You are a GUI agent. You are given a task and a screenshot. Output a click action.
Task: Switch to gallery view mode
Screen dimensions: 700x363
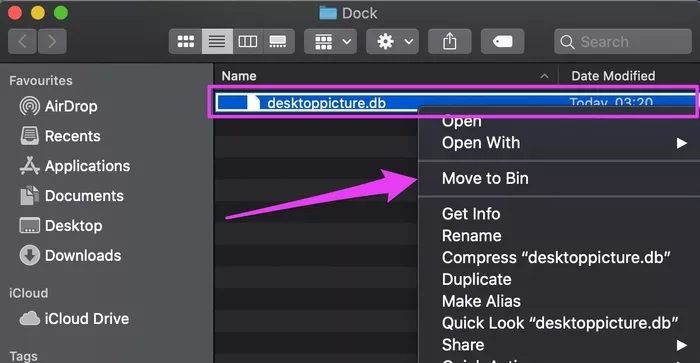279,42
